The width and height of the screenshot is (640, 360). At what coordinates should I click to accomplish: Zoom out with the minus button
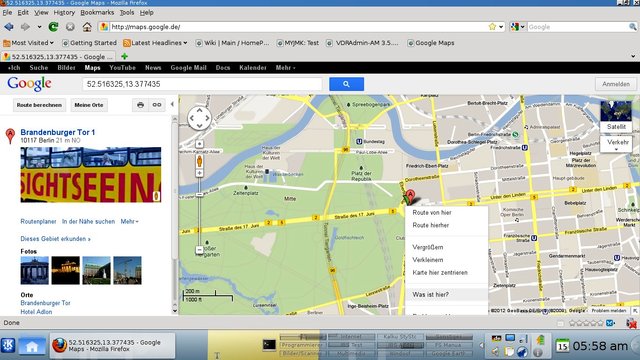(x=199, y=250)
